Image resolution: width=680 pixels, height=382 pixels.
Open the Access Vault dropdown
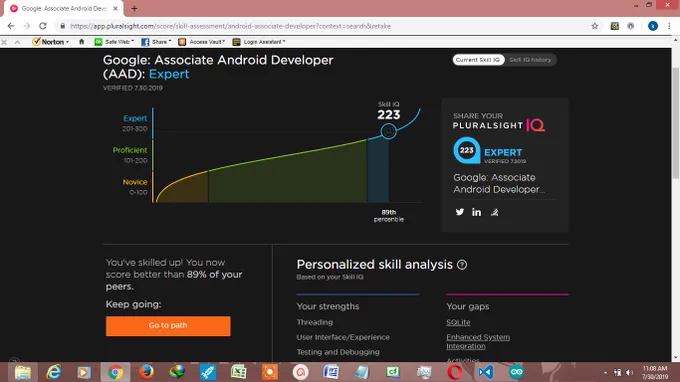point(202,42)
